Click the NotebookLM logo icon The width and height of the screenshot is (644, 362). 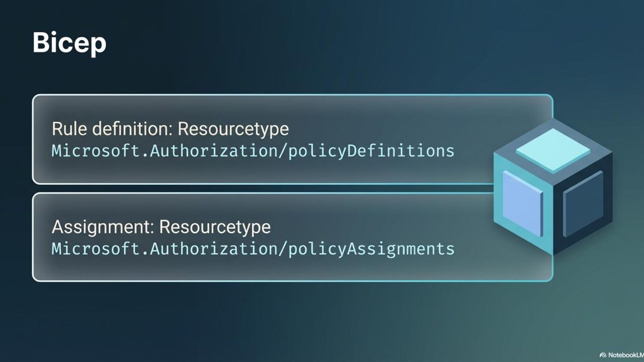click(603, 355)
